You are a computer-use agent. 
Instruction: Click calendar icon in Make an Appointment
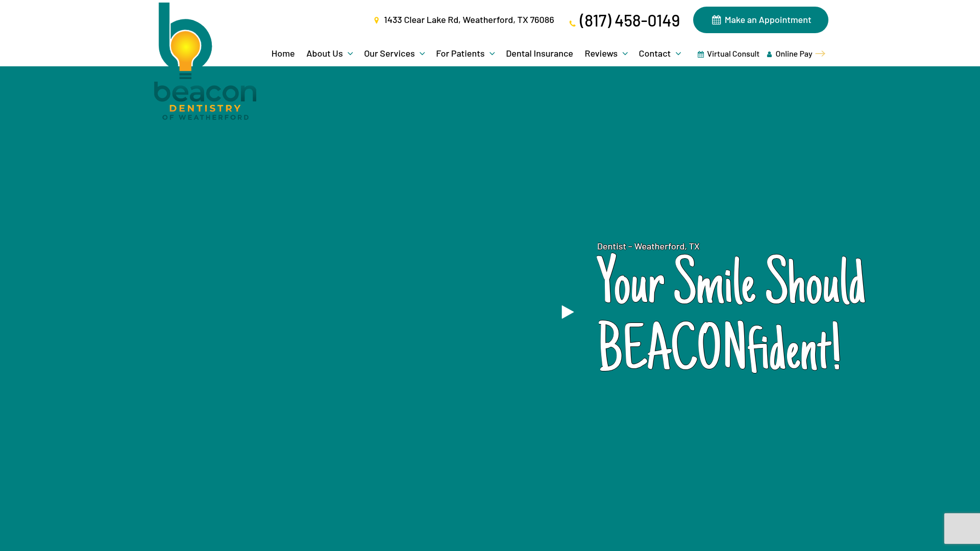coord(716,20)
